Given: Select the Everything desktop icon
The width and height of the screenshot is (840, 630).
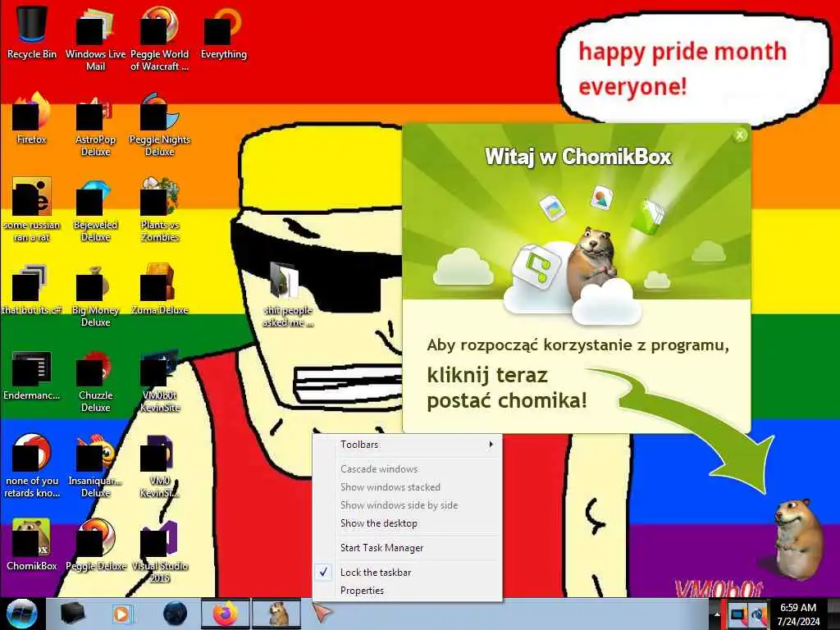Looking at the screenshot, I should tap(223, 32).
